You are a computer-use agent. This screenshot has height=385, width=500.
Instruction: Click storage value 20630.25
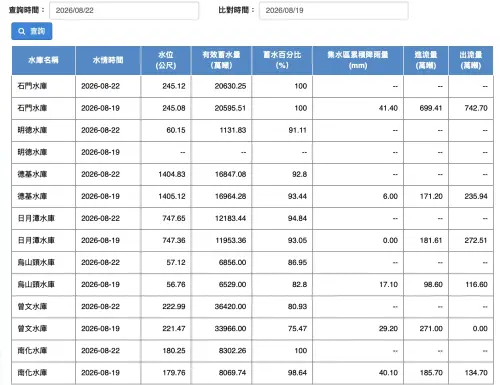click(x=230, y=86)
